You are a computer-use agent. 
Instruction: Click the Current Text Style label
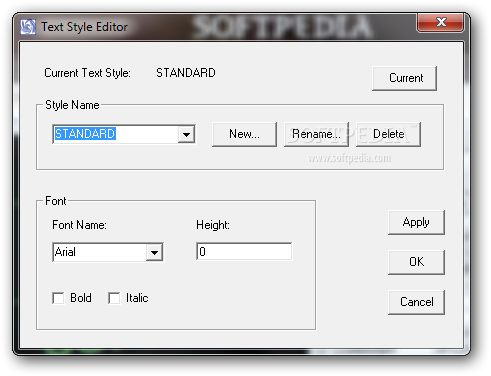87,73
